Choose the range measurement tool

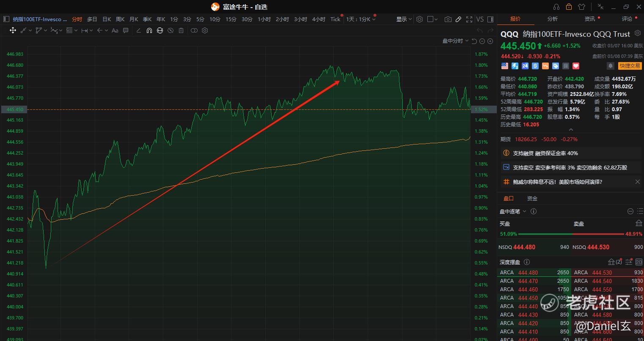85,30
